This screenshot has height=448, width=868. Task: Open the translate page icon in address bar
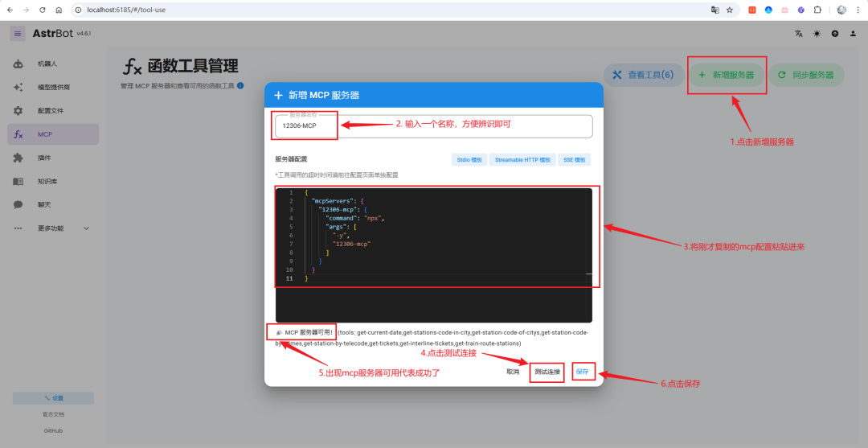[715, 10]
